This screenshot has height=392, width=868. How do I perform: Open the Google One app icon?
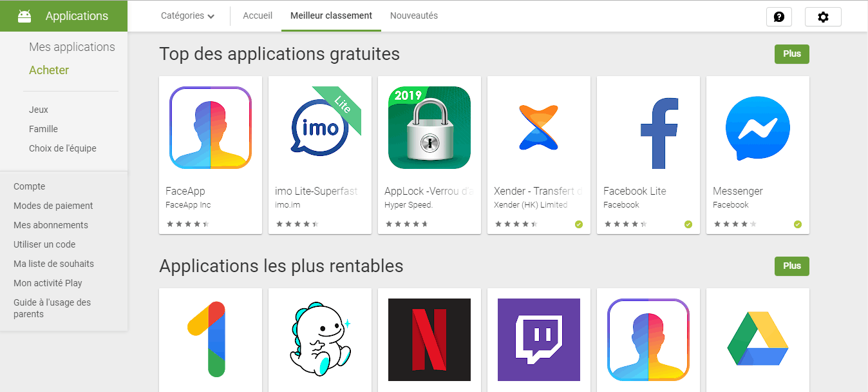pos(211,340)
